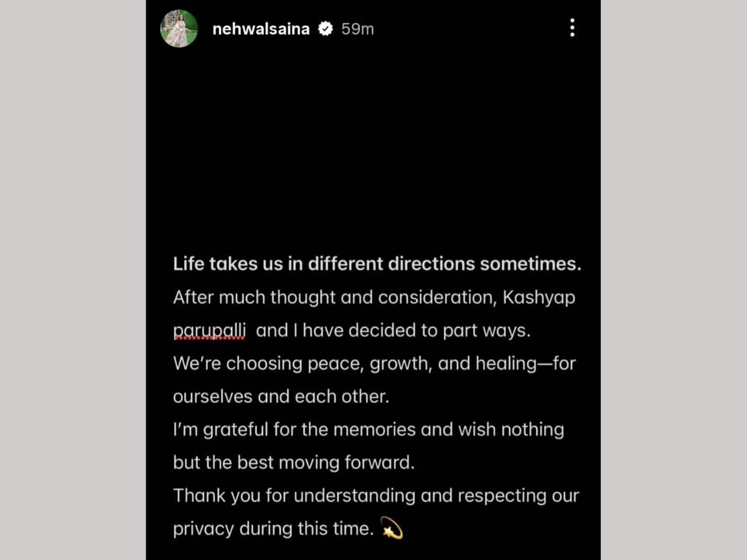The image size is (747, 560).
Task: Click the bold line Life takes us
Action: point(377,264)
